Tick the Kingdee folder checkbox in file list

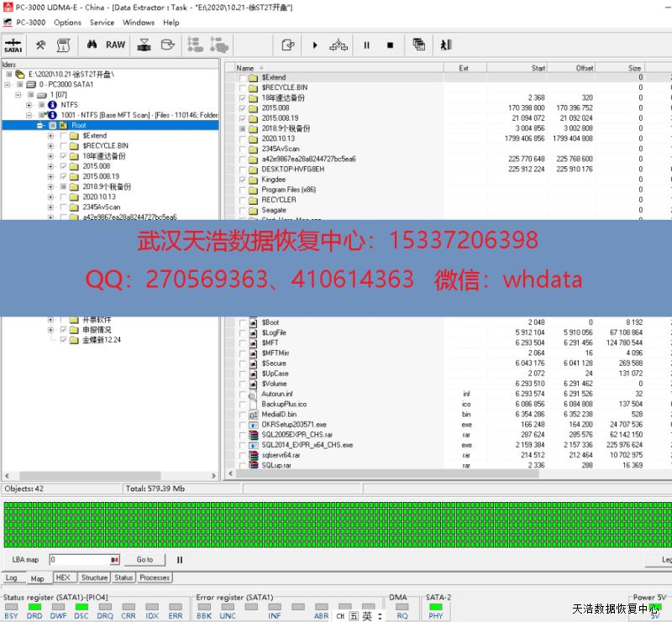[x=243, y=180]
